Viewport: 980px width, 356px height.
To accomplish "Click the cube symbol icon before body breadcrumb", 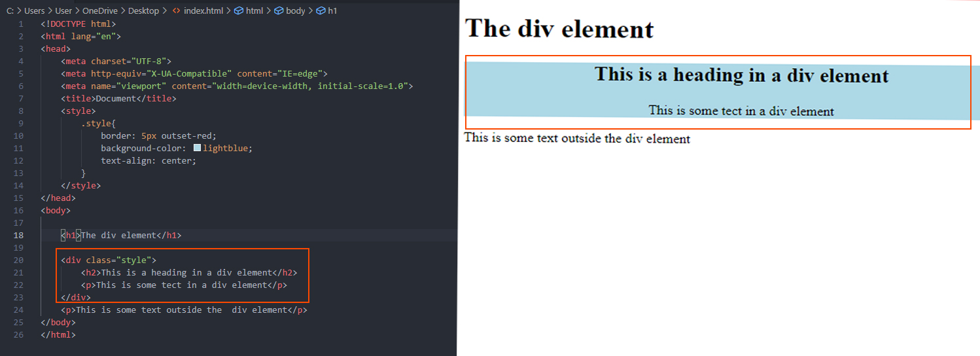I will [x=279, y=11].
